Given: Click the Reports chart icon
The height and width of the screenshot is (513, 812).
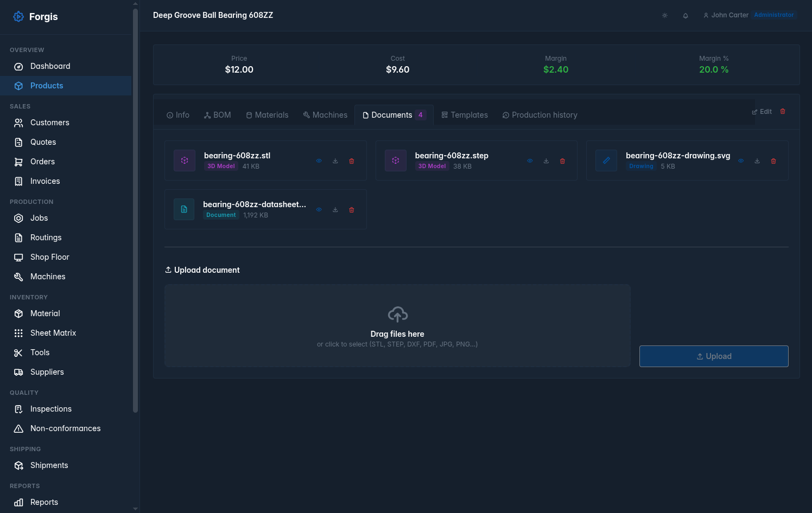Looking at the screenshot, I should pyautogui.click(x=18, y=502).
